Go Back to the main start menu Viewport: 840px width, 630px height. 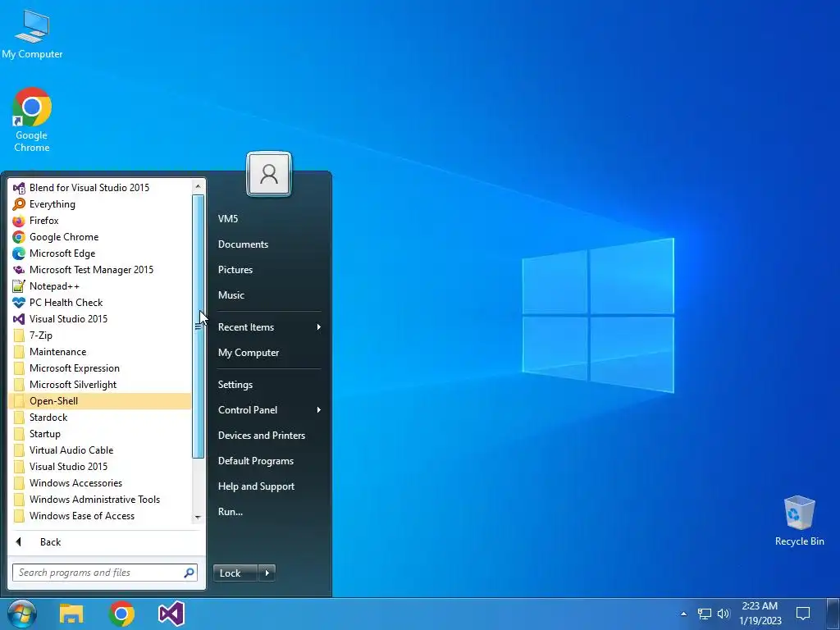pyautogui.click(x=107, y=542)
